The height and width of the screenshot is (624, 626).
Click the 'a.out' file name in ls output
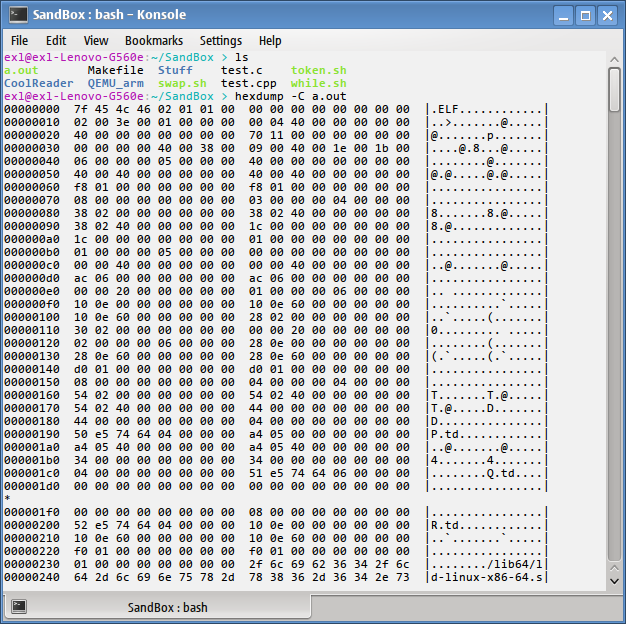[21, 70]
